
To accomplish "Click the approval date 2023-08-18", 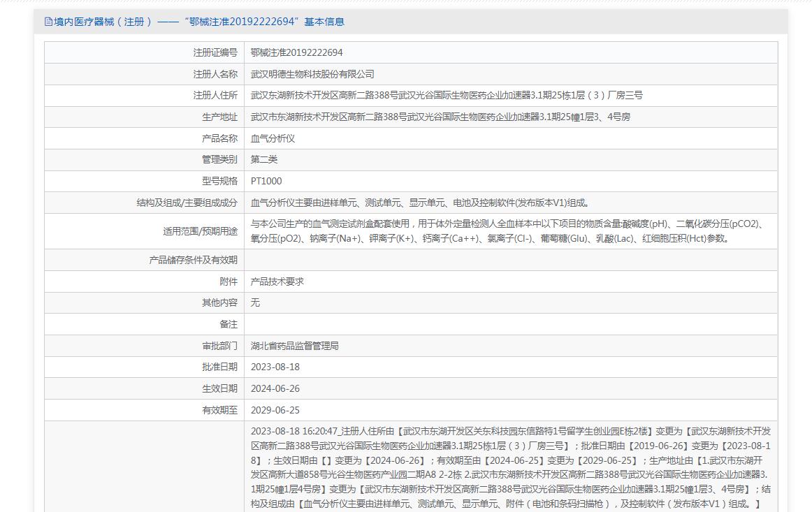I will (275, 367).
